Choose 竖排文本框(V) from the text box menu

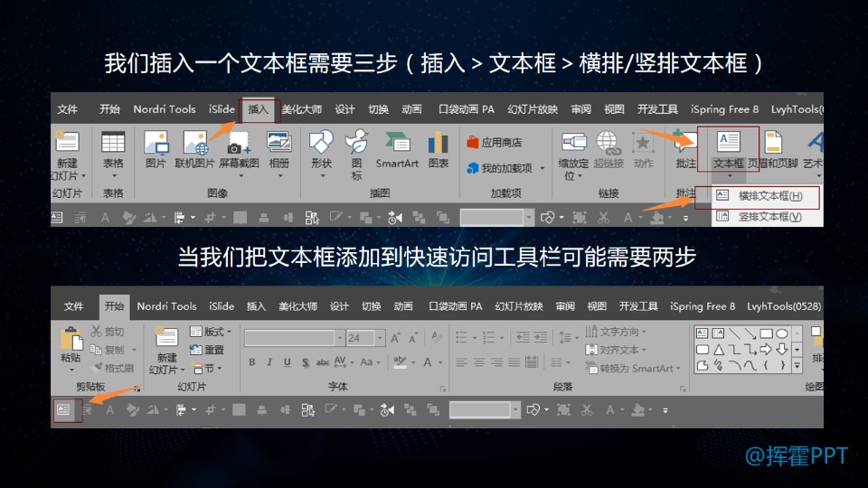[x=769, y=216]
